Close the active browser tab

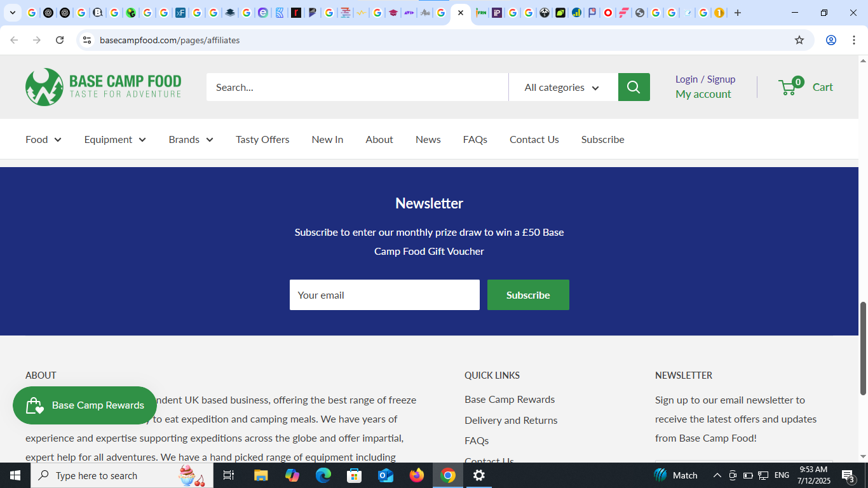click(461, 13)
